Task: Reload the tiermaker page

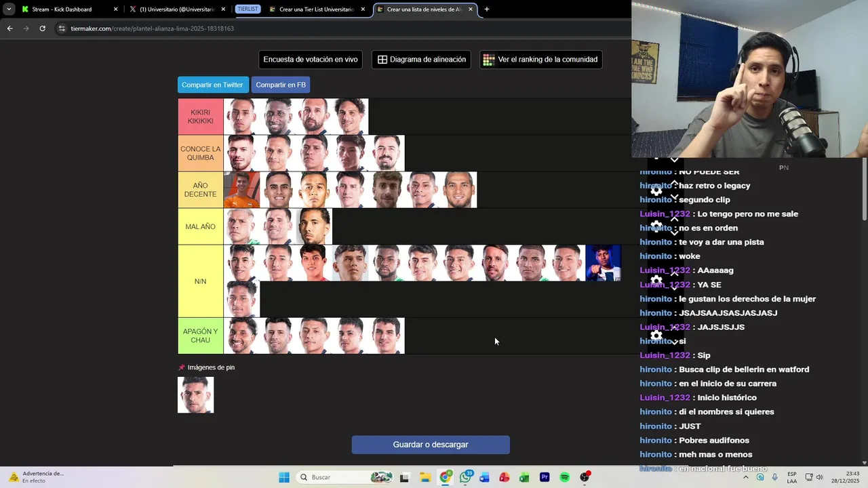Action: (x=42, y=28)
